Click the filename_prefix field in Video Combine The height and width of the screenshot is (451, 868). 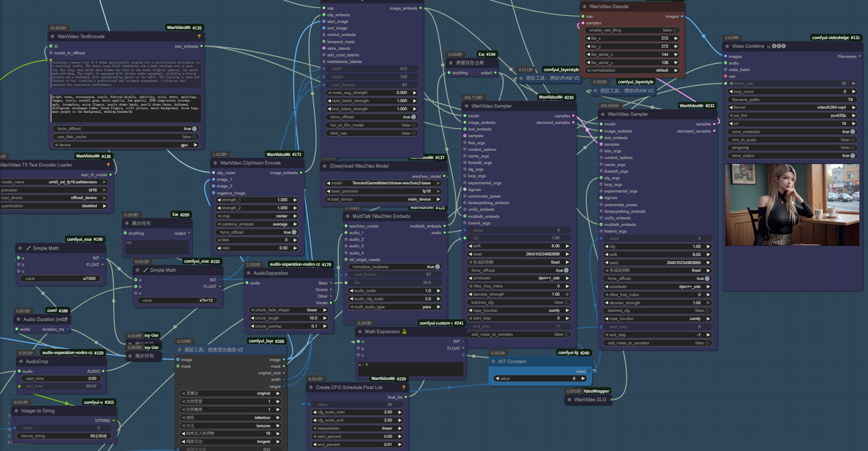point(792,100)
